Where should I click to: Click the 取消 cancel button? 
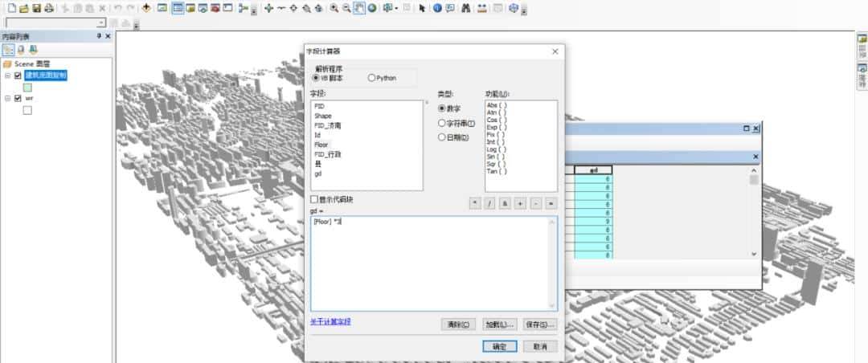pyautogui.click(x=540, y=346)
